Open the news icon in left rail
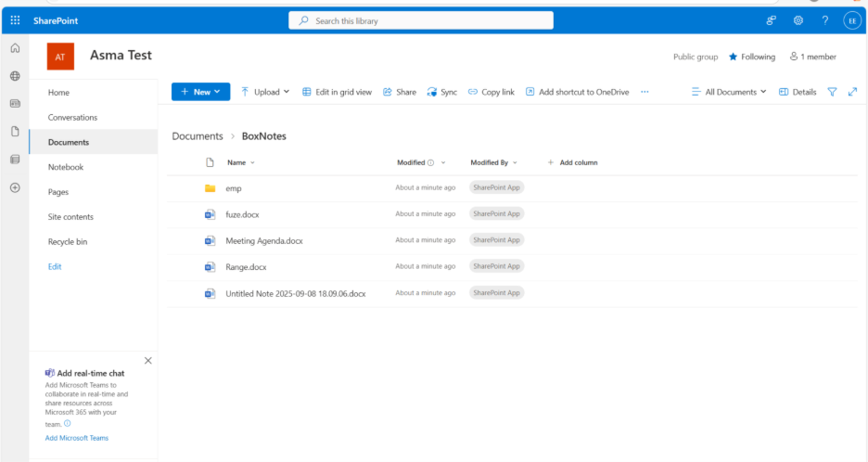Image resolution: width=868 pixels, height=462 pixels. [15, 104]
